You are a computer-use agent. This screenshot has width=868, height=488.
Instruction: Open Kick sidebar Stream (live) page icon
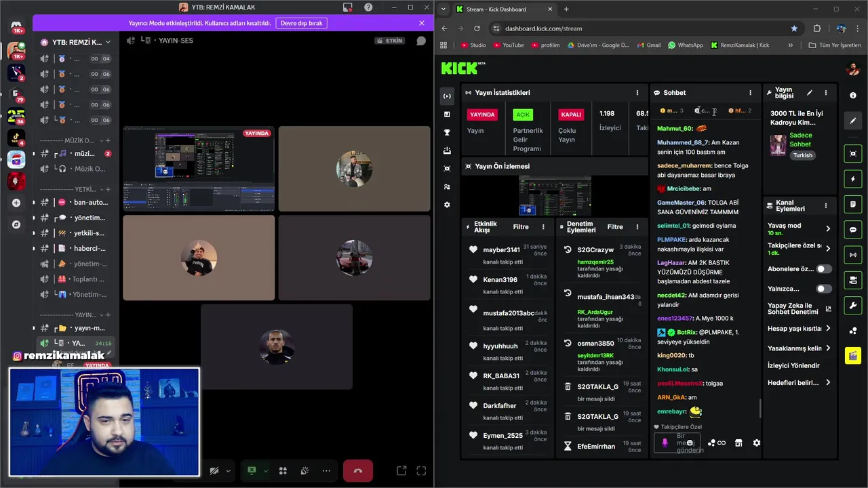447,96
